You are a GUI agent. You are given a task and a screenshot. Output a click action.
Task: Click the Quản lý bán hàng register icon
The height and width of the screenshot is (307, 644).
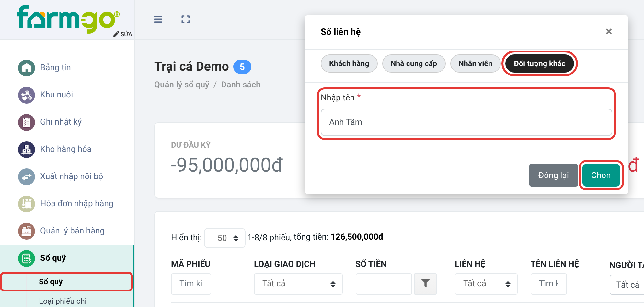[27, 231]
